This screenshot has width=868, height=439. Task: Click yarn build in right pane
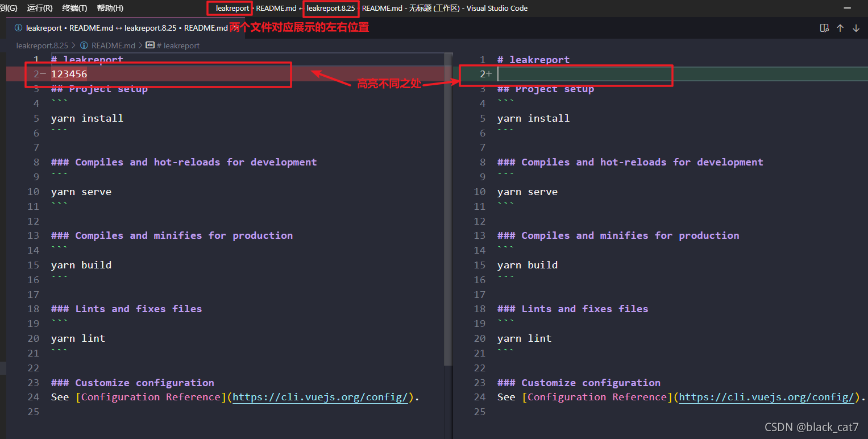pos(528,265)
